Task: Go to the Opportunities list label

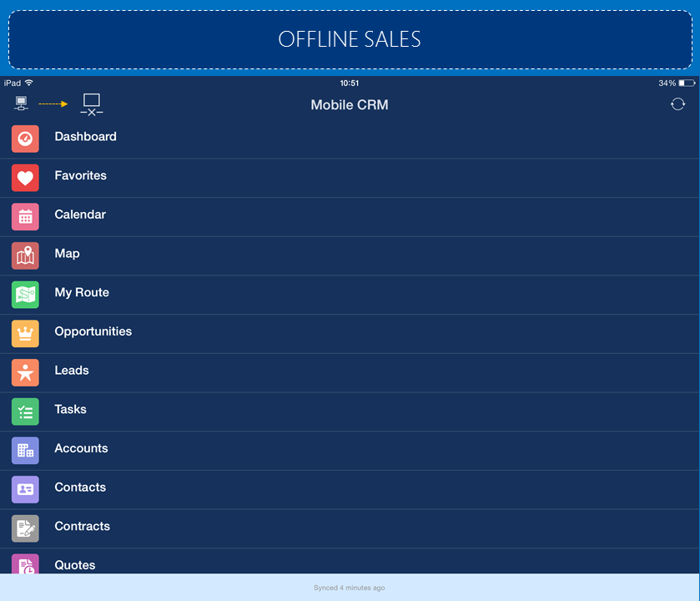Action: pyautogui.click(x=93, y=331)
